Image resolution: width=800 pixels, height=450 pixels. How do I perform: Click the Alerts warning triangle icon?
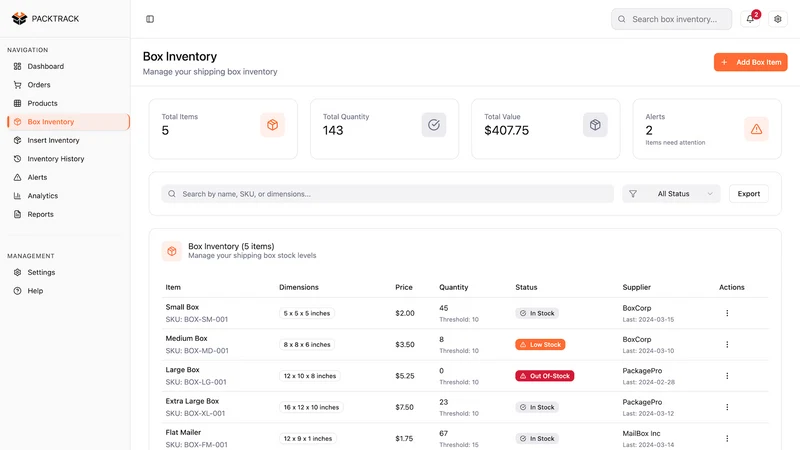[x=756, y=129]
